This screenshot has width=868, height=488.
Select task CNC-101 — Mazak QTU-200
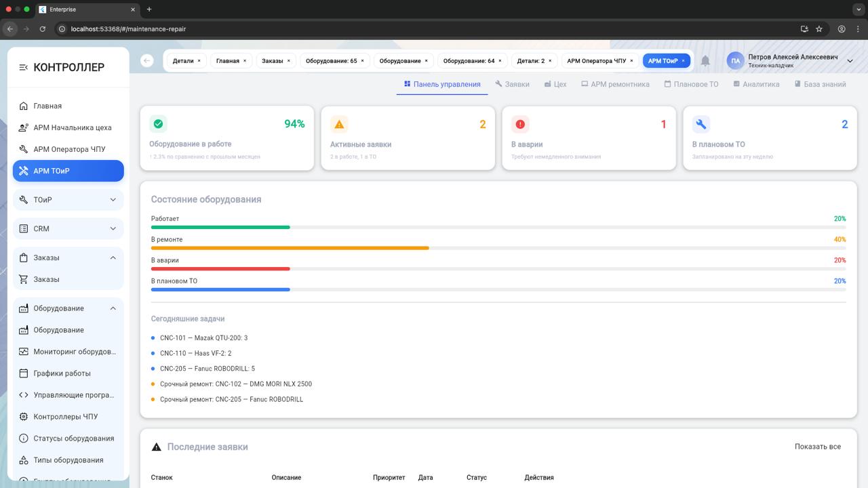pyautogui.click(x=203, y=338)
